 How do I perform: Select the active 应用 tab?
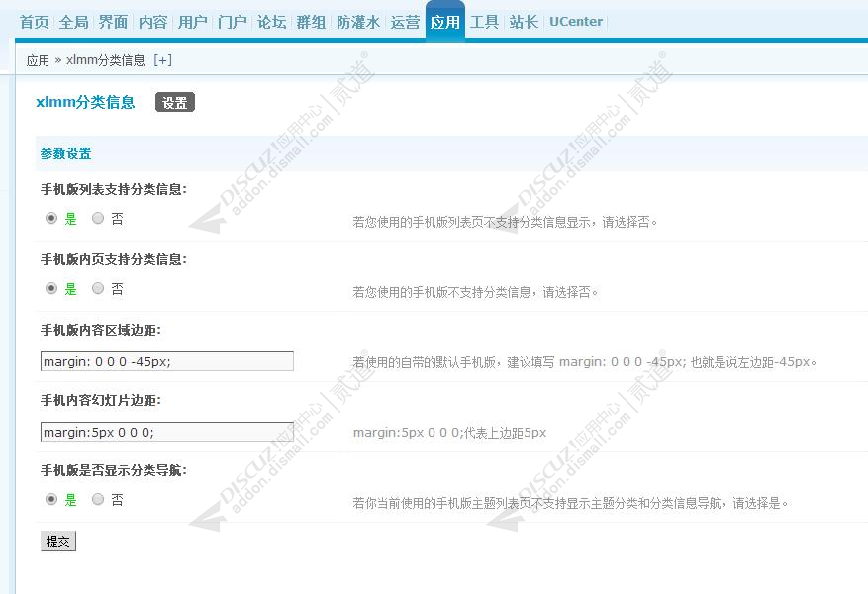coord(445,22)
